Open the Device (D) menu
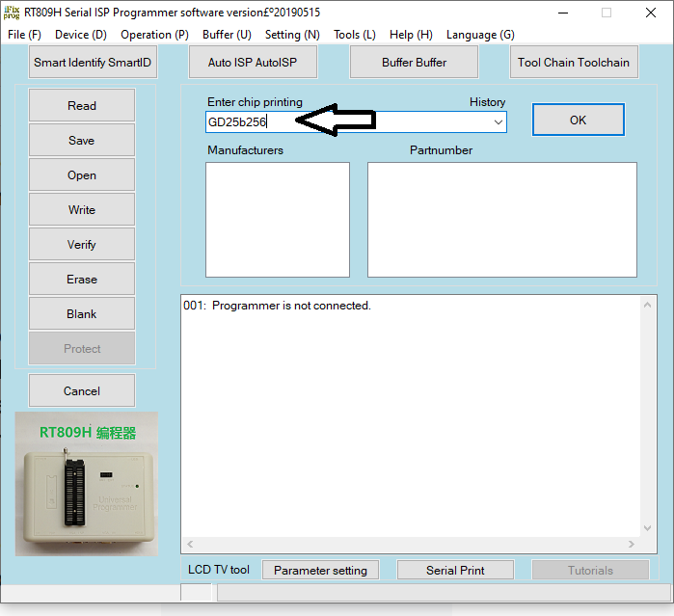Viewport: 674px width, 616px height. (81, 35)
